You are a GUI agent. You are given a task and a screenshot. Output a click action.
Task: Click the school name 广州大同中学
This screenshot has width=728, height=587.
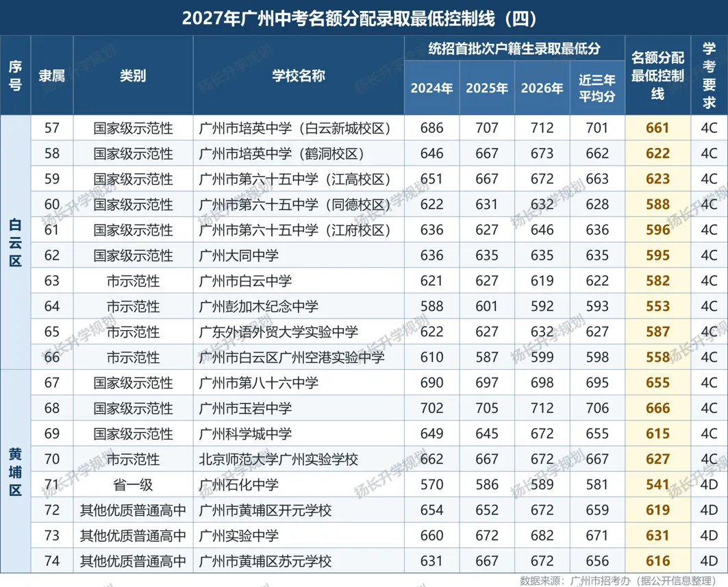(238, 255)
